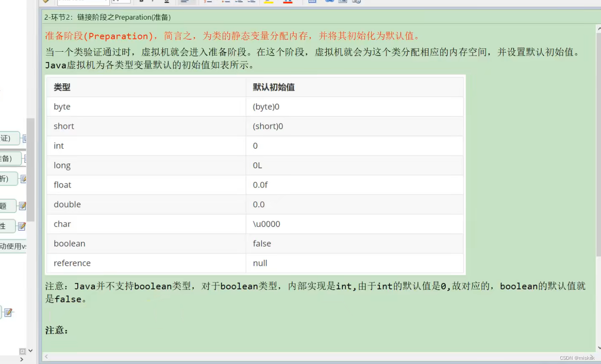Image resolution: width=601 pixels, height=364 pixels.
Task: Click the char type cell
Action: (x=147, y=224)
